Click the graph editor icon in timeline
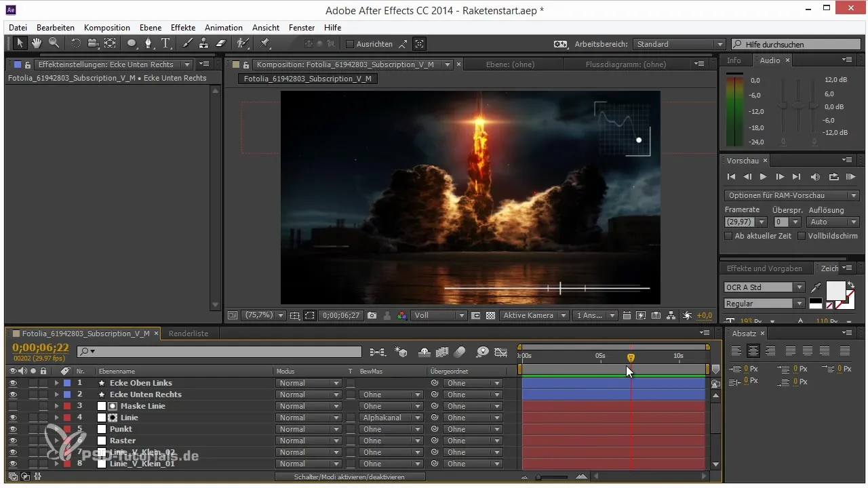The width and height of the screenshot is (868, 488). [501, 352]
